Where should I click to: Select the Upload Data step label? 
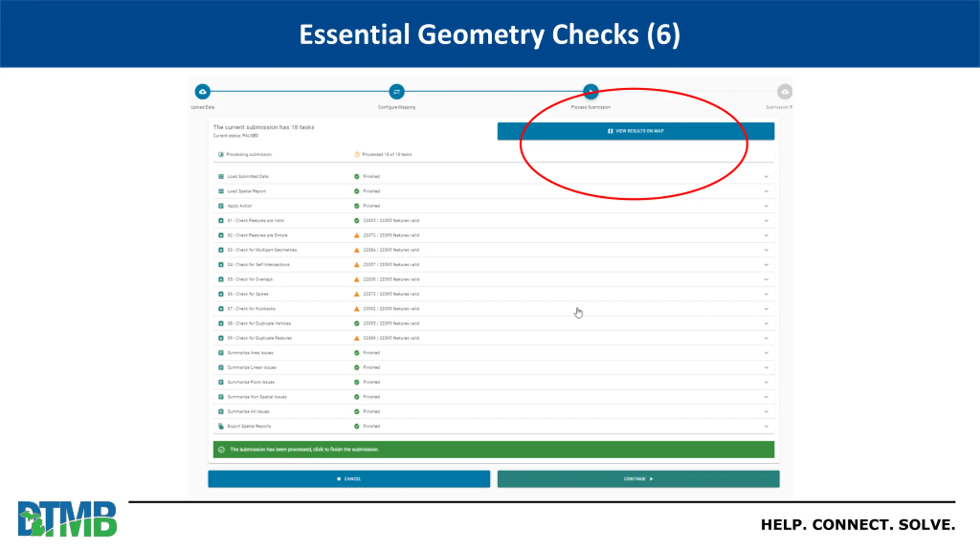[203, 107]
